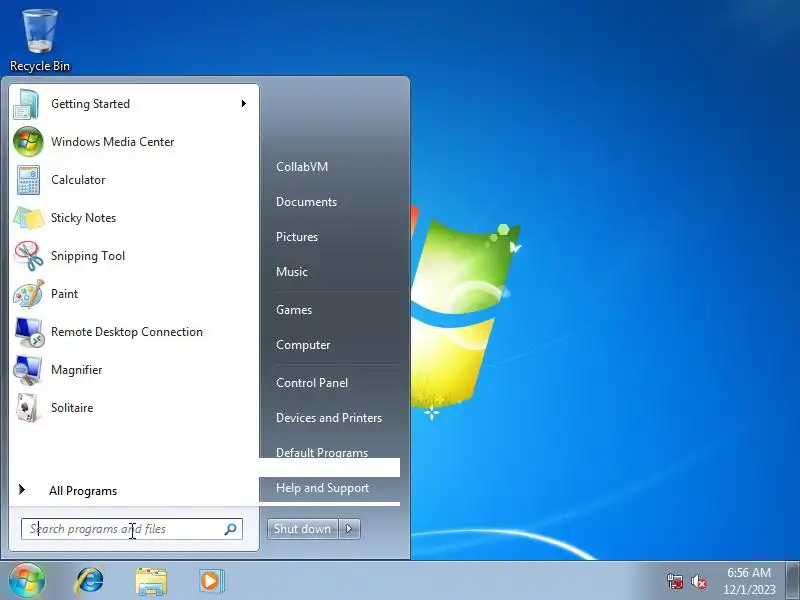The image size is (800, 600).
Task: Open Magnifier via its icon
Action: pyautogui.click(x=28, y=370)
